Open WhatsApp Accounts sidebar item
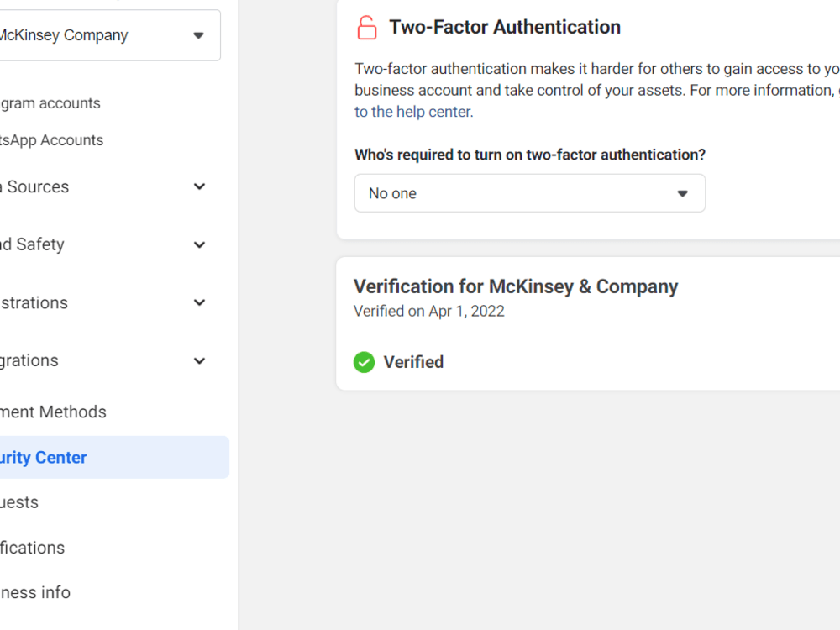The width and height of the screenshot is (840, 630). pos(51,139)
